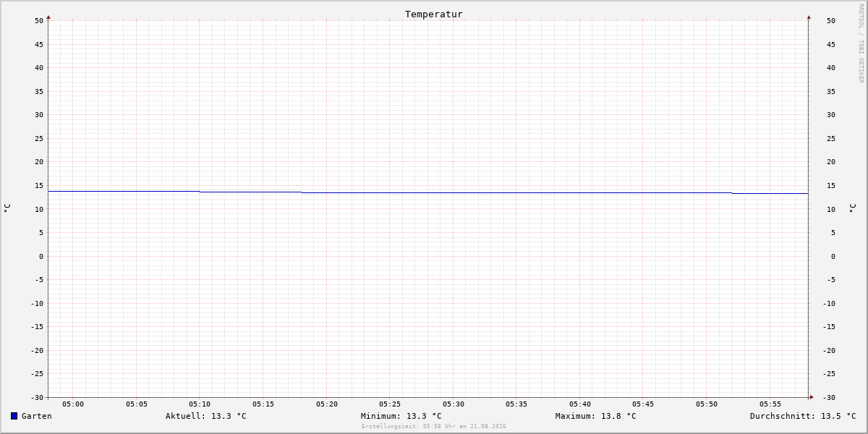Click the 05:55 time axis label
The height and width of the screenshot is (434, 868).
tap(770, 404)
